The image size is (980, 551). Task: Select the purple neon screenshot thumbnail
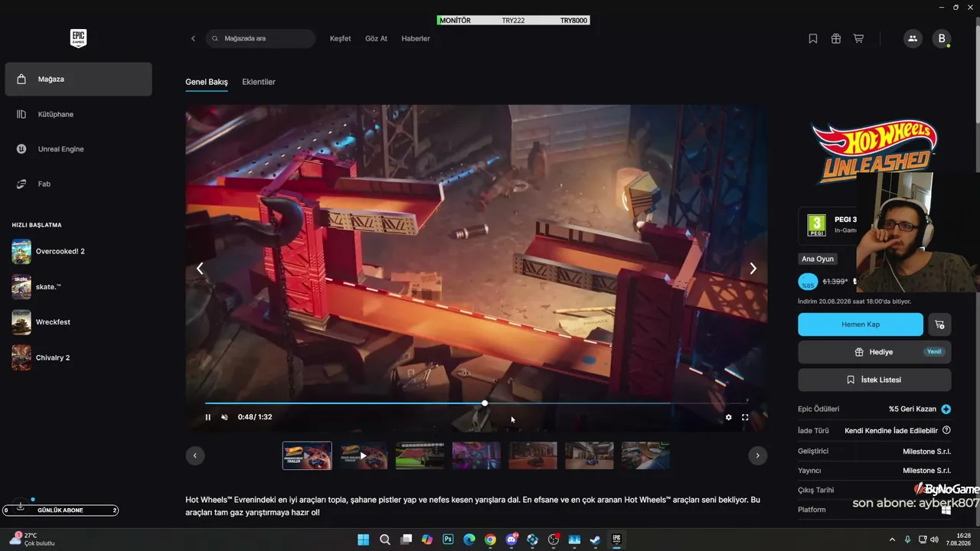pyautogui.click(x=476, y=455)
